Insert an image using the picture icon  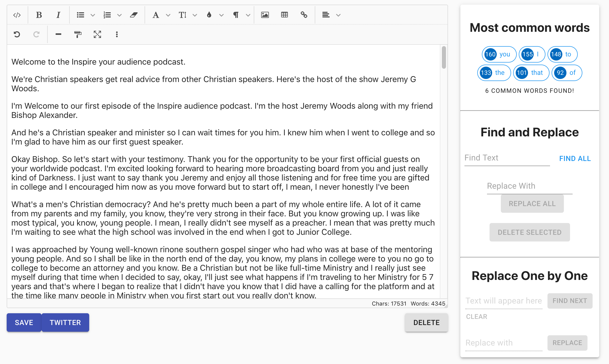tap(265, 15)
